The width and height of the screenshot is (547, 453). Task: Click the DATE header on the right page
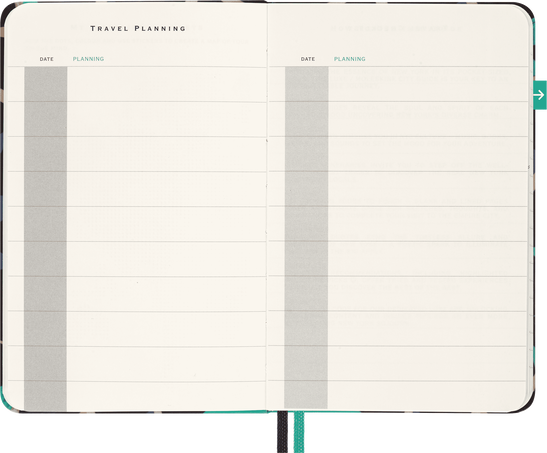[x=308, y=59]
